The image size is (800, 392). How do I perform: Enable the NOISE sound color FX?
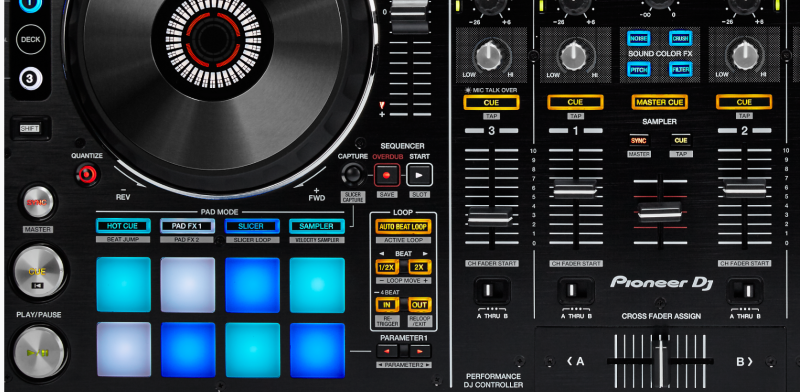point(638,39)
